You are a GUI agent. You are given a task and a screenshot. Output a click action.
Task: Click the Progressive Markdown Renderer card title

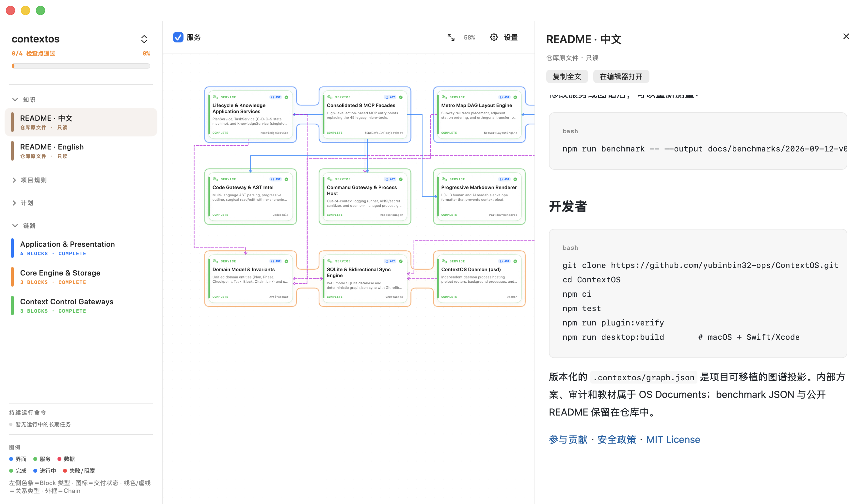pos(479,187)
